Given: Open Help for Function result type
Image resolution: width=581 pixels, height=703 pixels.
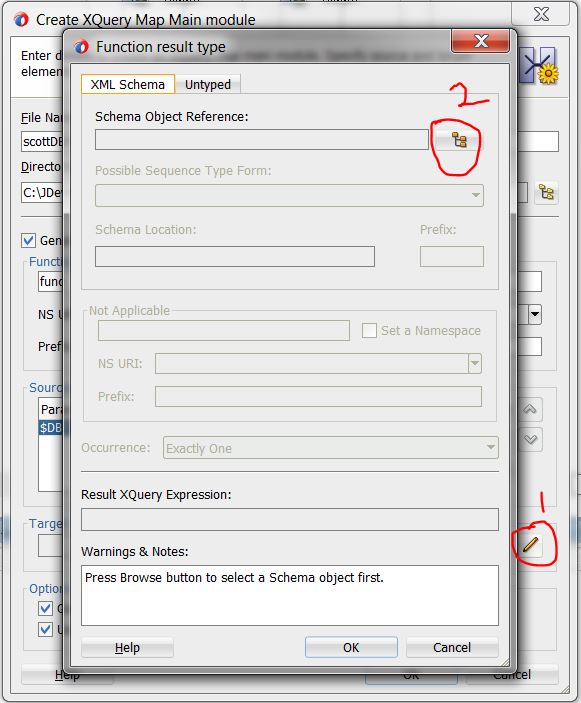Looking at the screenshot, I should pos(127,647).
